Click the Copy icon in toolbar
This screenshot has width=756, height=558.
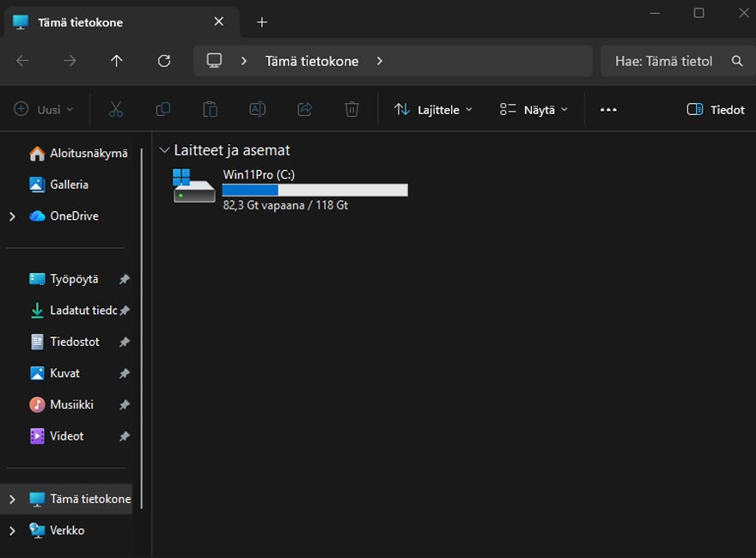pyautogui.click(x=163, y=110)
